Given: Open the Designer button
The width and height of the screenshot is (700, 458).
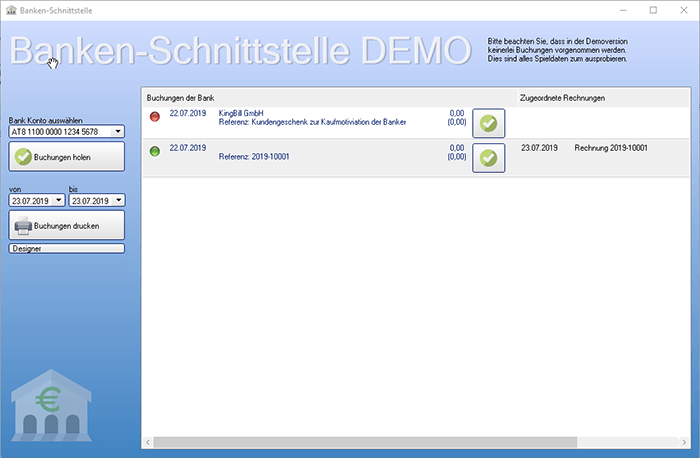Looking at the screenshot, I should (x=67, y=248).
